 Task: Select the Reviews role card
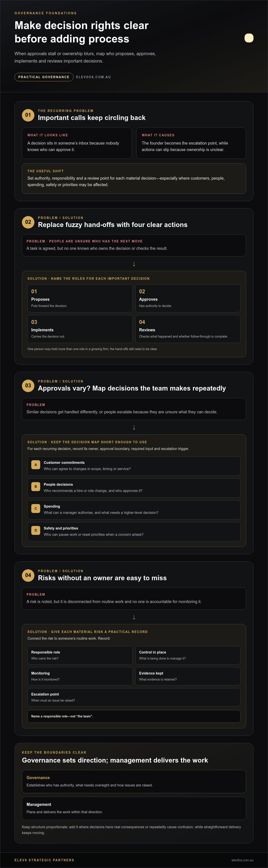[188, 329]
